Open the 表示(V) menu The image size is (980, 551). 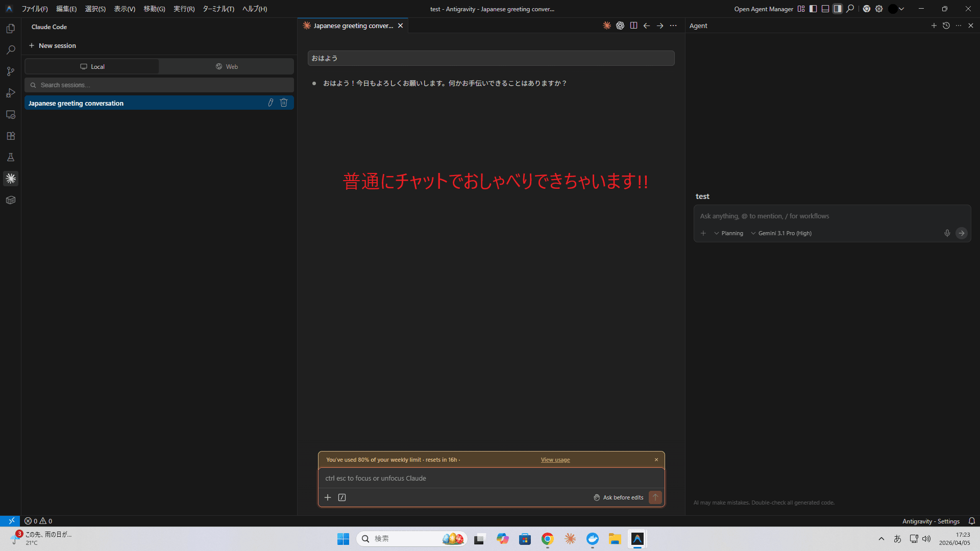coord(124,9)
